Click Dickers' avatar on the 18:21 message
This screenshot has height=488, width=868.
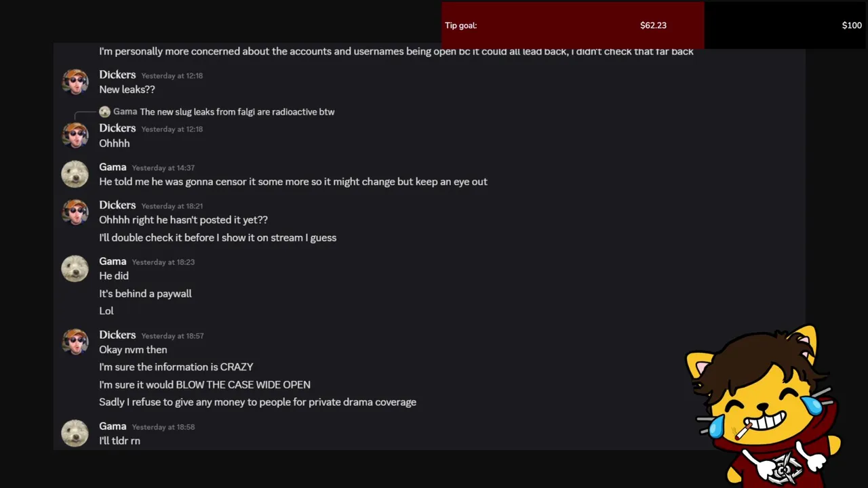(x=75, y=211)
